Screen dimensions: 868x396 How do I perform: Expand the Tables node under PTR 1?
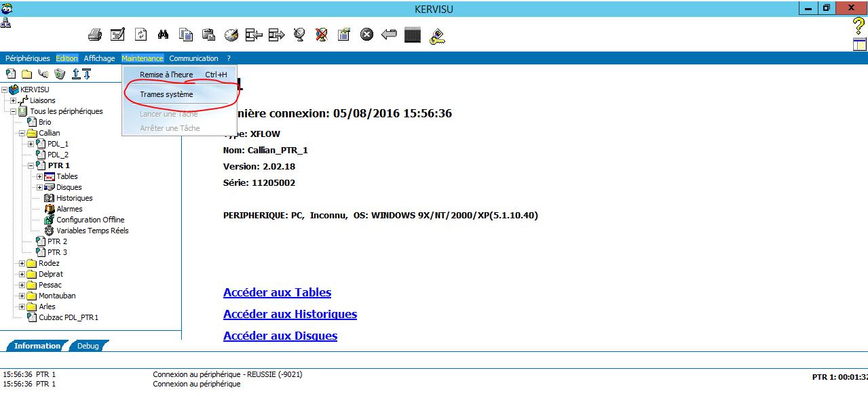(x=39, y=176)
